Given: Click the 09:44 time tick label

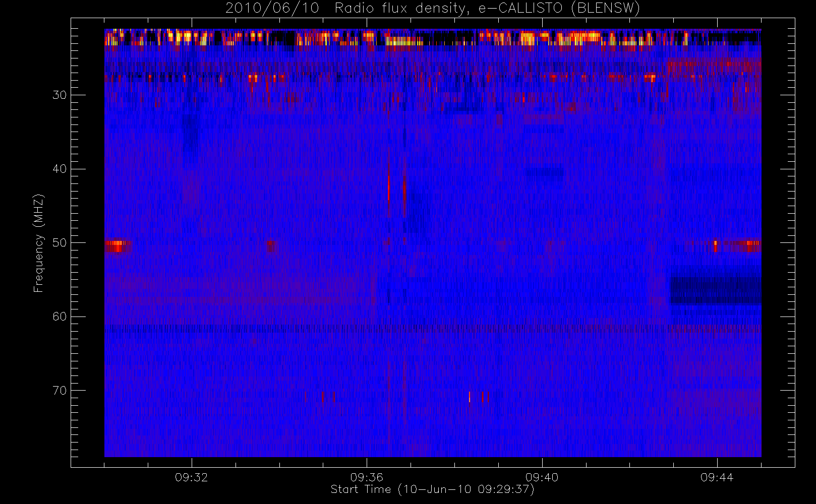Looking at the screenshot, I should click(x=717, y=477).
